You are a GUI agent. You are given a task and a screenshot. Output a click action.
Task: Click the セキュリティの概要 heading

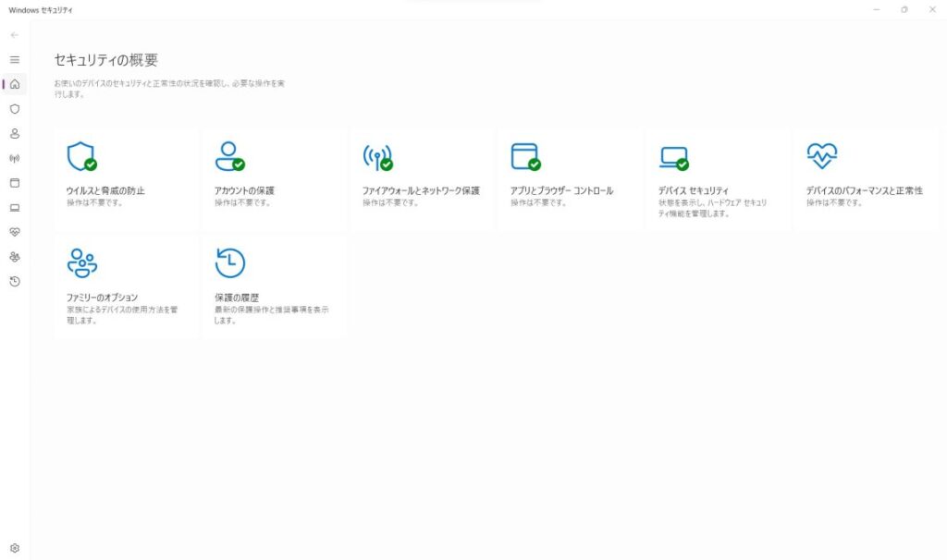(x=106, y=60)
